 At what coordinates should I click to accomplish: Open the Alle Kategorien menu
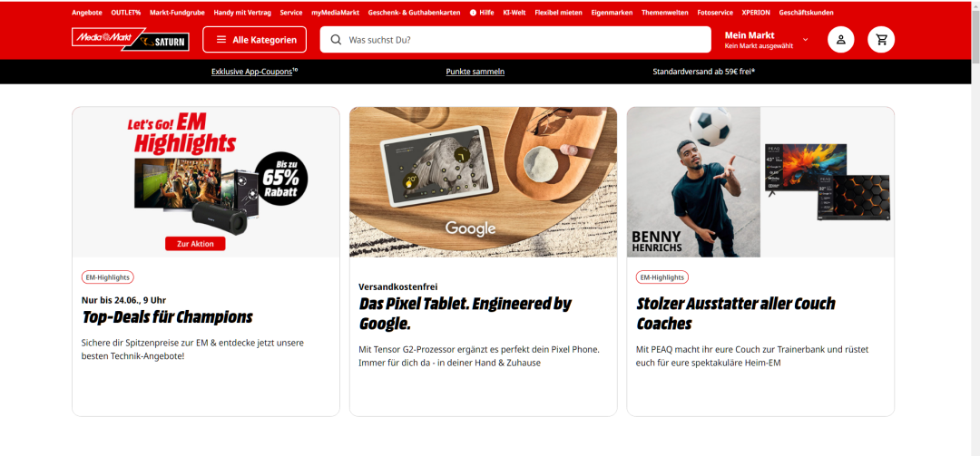click(254, 39)
